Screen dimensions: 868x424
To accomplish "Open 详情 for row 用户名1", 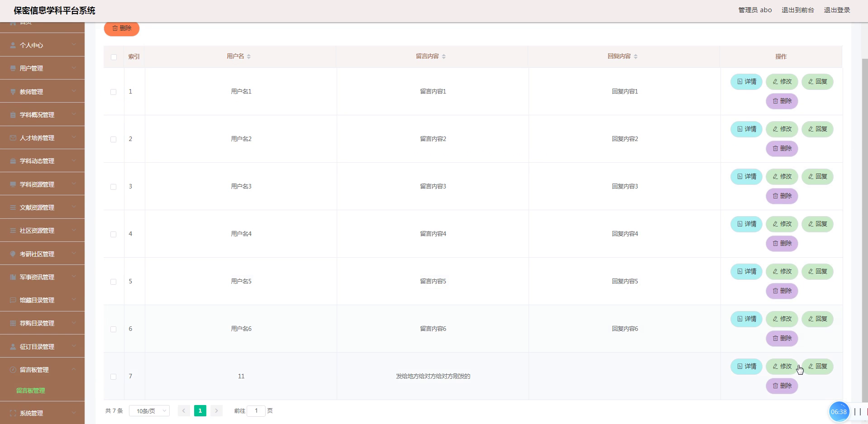I will 746,82.
